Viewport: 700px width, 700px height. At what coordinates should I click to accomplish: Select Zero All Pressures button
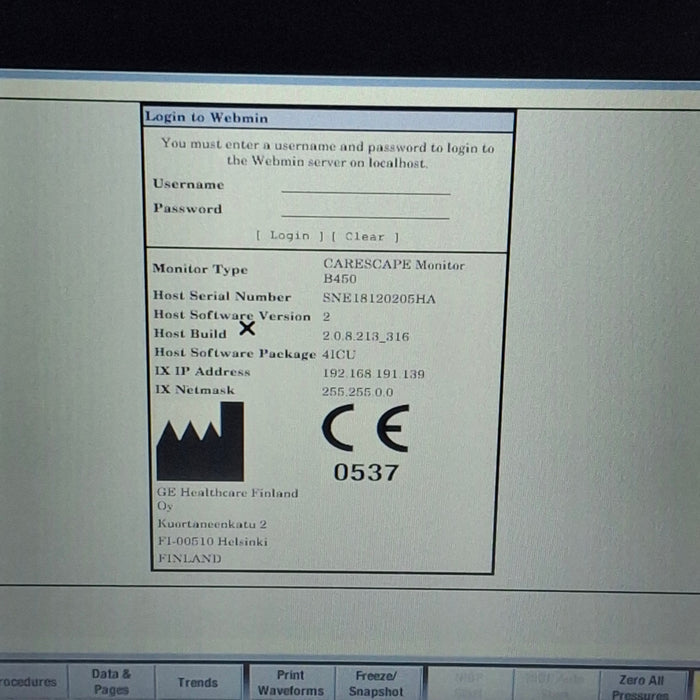[641, 687]
